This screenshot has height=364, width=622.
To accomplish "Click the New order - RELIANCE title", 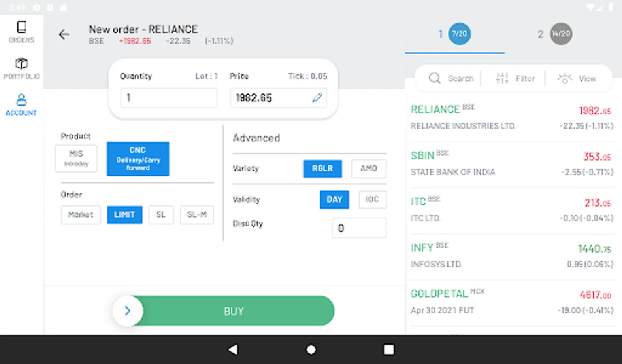I will 143,29.
